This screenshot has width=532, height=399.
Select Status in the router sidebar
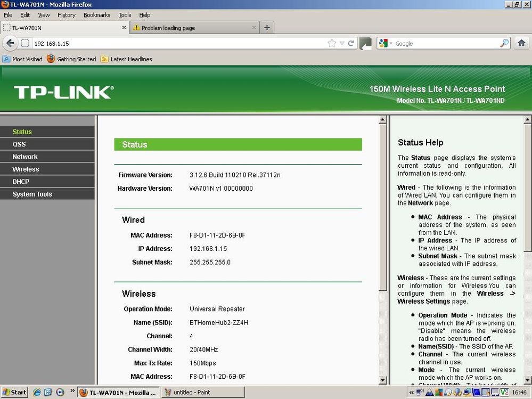(47, 132)
